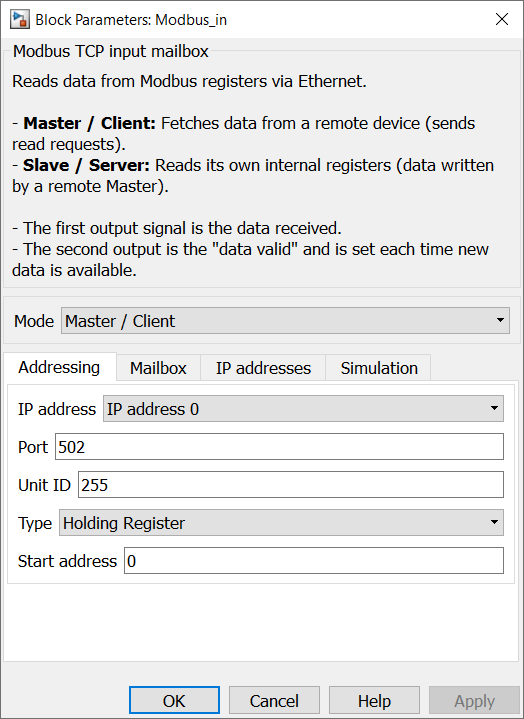The height and width of the screenshot is (719, 524).
Task: Click the Apply button
Action: (474, 701)
